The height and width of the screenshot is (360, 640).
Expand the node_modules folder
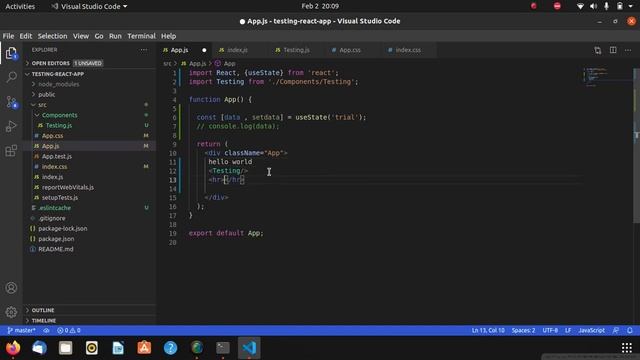(x=58, y=84)
